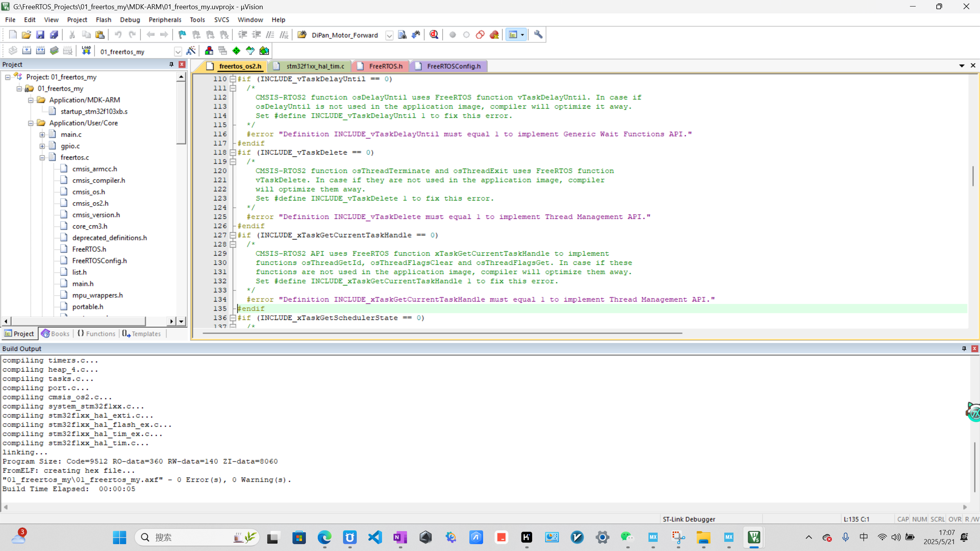Screen dimensions: 980x551
Task: Toggle a breakpoint at current line
Action: click(452, 34)
